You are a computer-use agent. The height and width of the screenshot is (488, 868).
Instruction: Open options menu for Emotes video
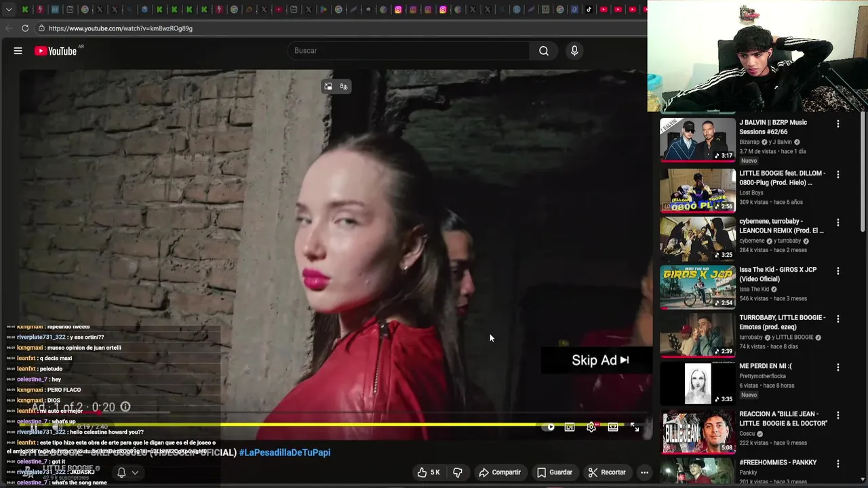[x=838, y=319]
